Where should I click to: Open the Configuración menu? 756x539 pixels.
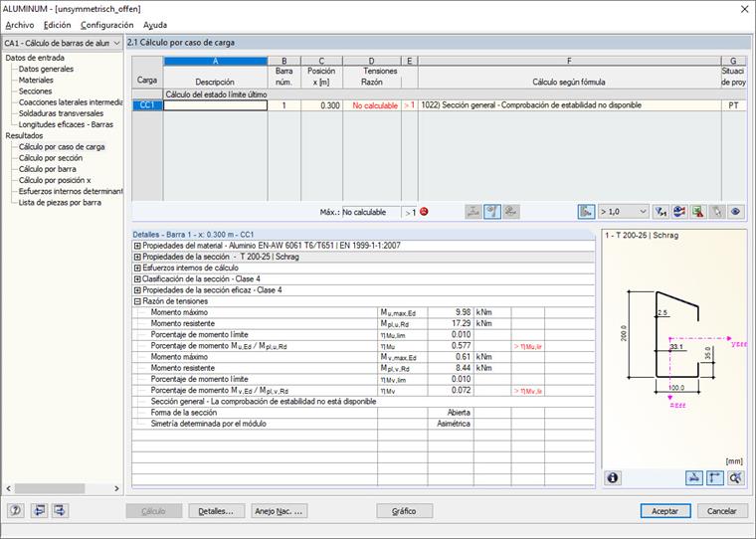(x=107, y=25)
